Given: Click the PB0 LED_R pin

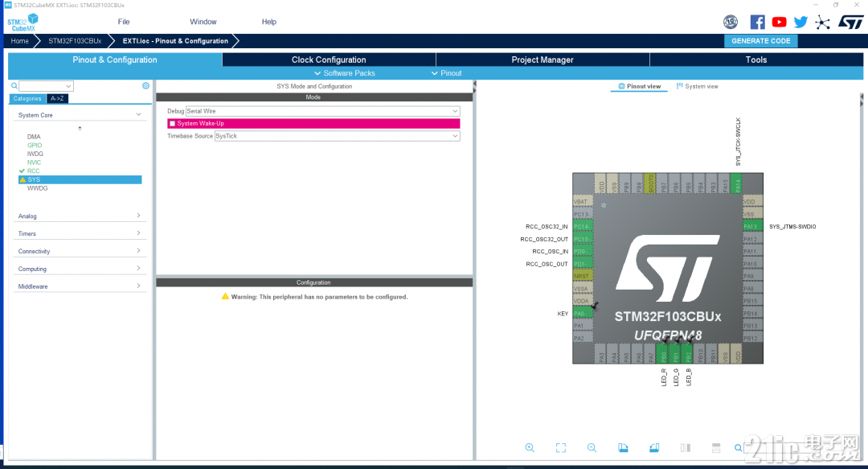Looking at the screenshot, I should tap(662, 354).
